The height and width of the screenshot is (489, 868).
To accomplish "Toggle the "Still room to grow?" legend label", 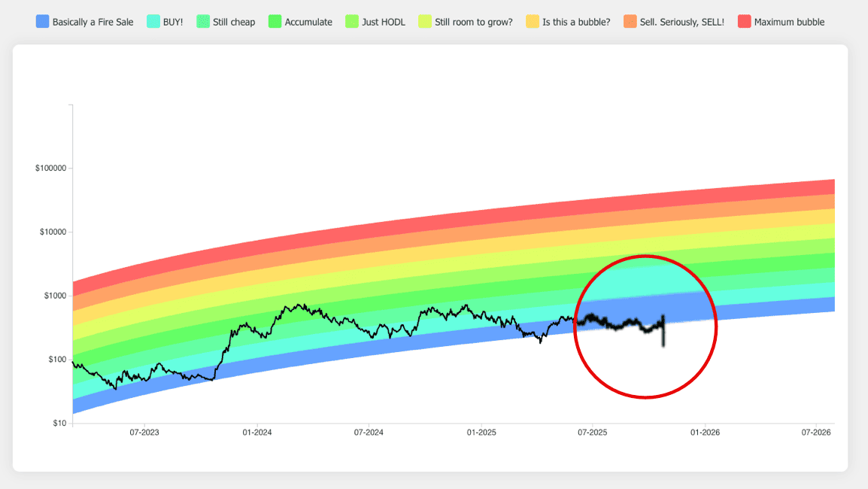I will (473, 22).
